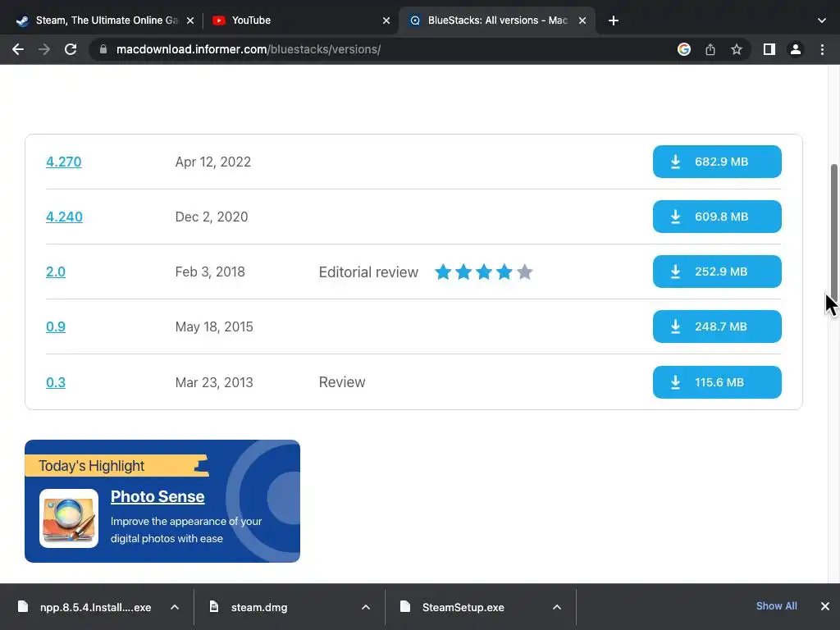Reload the page with the refresh icon

coord(71,49)
